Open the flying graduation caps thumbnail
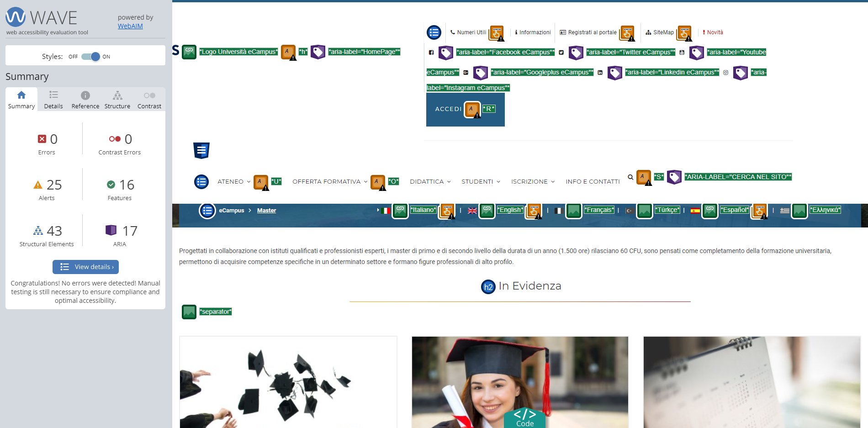The image size is (868, 428). (x=288, y=382)
